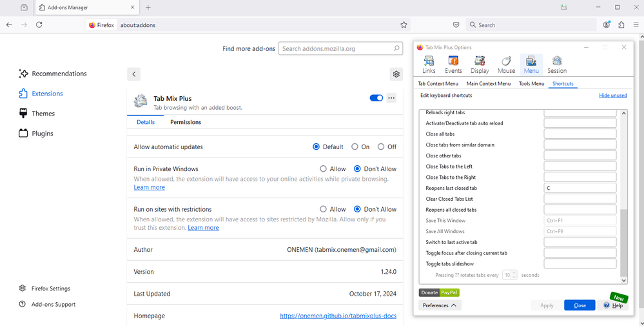Go to Extensions in sidebar
This screenshot has width=644, height=326.
point(41,94)
